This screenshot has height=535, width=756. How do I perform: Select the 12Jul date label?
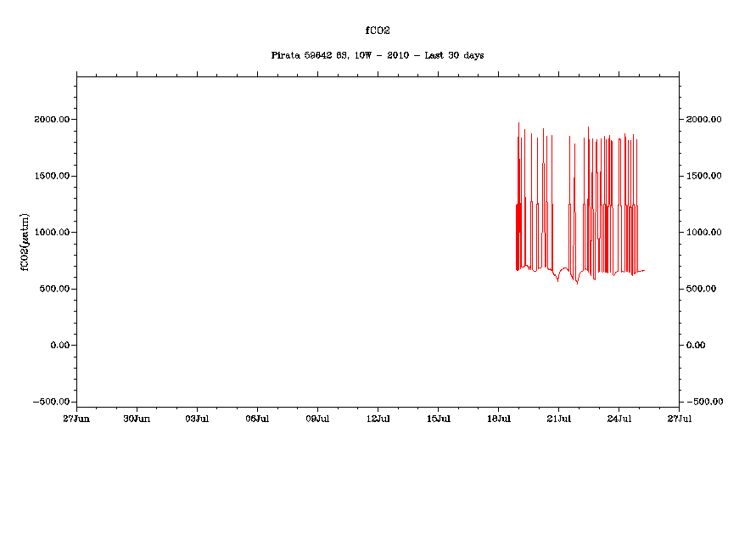pyautogui.click(x=378, y=419)
